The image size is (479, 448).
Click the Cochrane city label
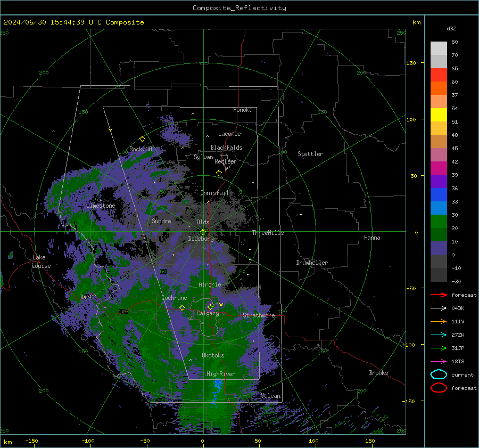(174, 298)
